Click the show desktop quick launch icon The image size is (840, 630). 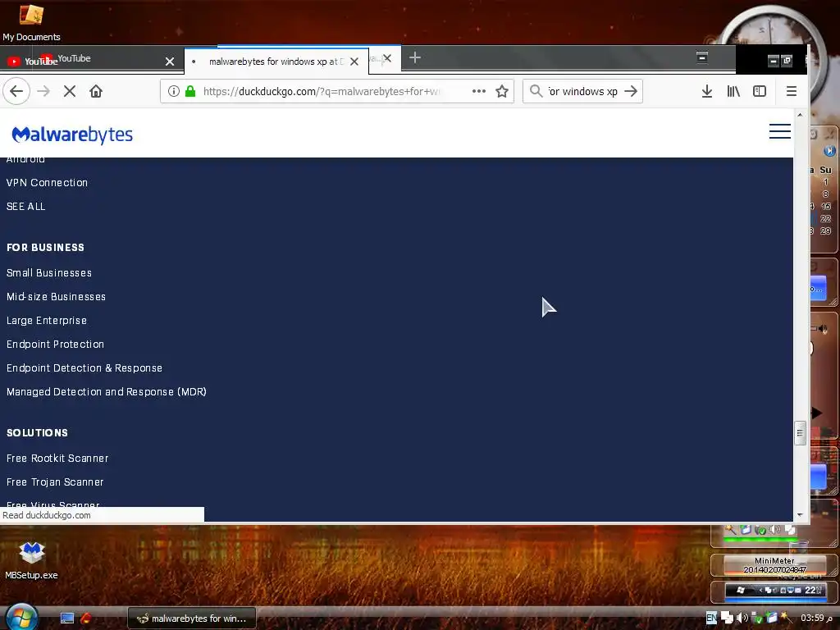67,619
